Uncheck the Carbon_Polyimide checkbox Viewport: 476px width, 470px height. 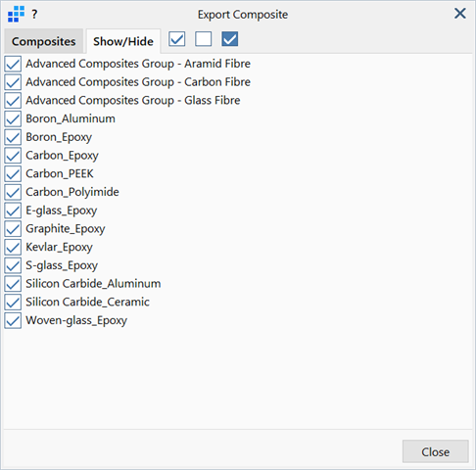[13, 192]
